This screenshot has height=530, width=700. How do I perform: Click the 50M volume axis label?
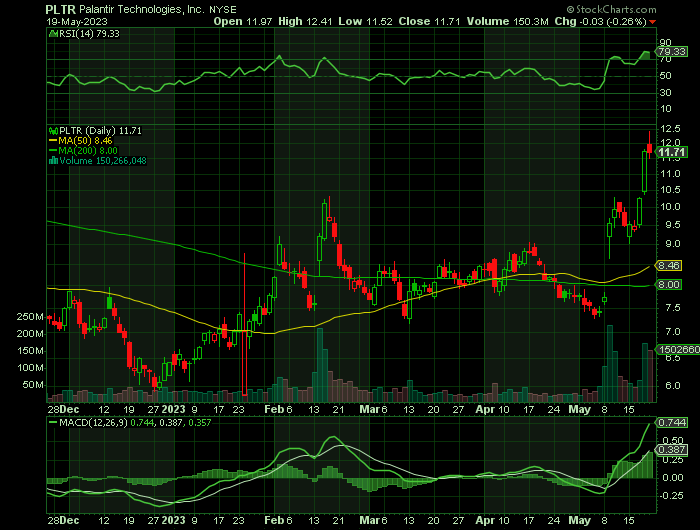pyautogui.click(x=33, y=385)
